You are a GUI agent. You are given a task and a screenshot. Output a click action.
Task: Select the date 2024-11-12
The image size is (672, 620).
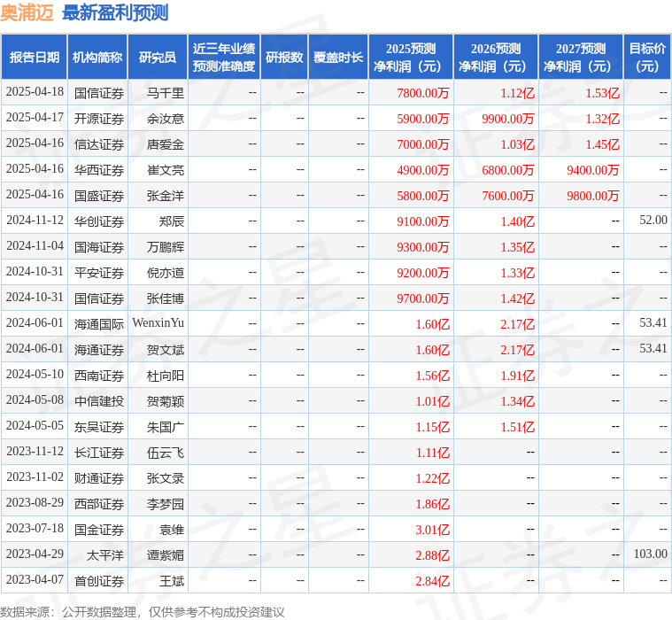click(35, 221)
